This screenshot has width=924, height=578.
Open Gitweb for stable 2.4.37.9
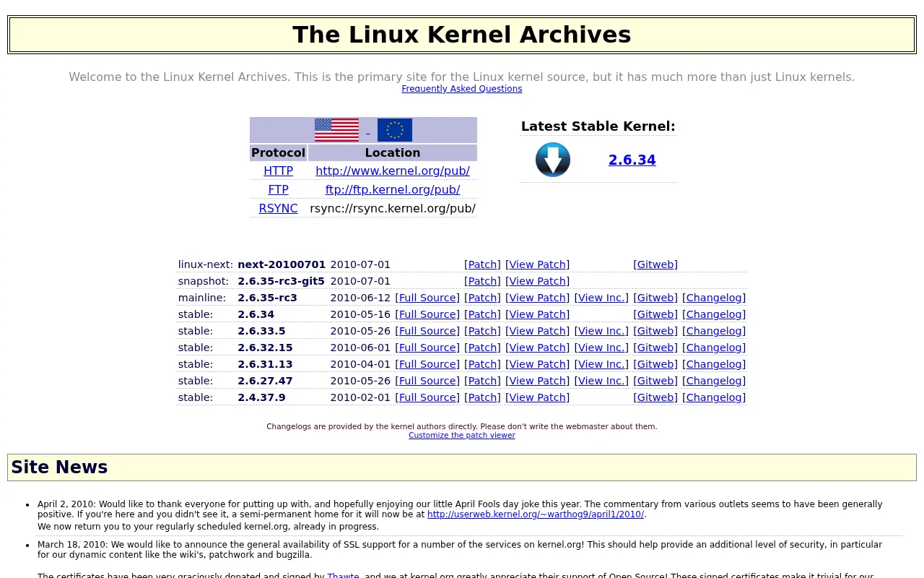[x=655, y=397]
